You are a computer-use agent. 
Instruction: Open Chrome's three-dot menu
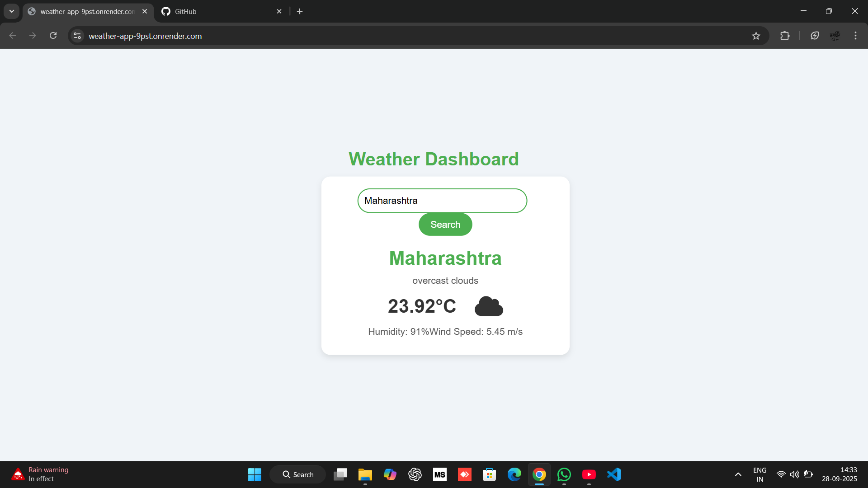(x=855, y=36)
